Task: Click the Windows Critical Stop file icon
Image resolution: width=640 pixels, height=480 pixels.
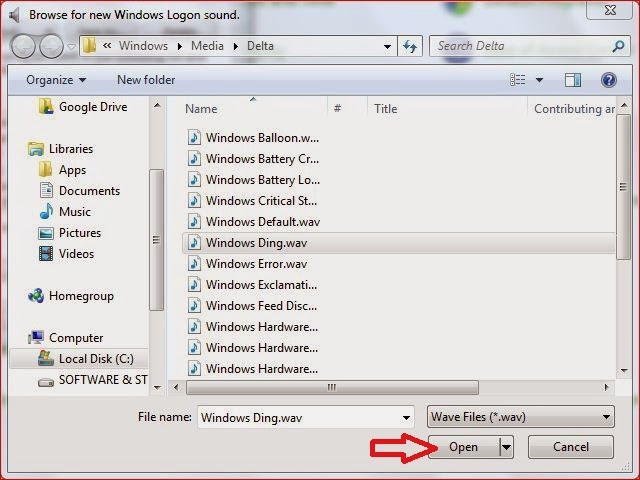Action: tap(194, 200)
